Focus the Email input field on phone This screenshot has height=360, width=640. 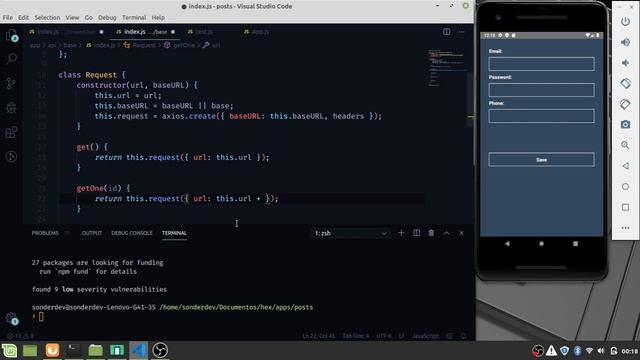point(541,64)
